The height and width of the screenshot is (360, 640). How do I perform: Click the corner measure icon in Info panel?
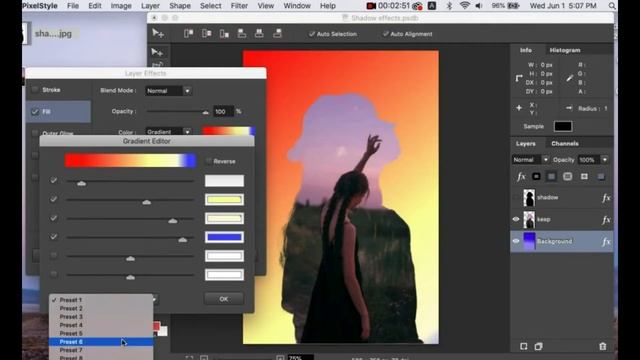519,78
